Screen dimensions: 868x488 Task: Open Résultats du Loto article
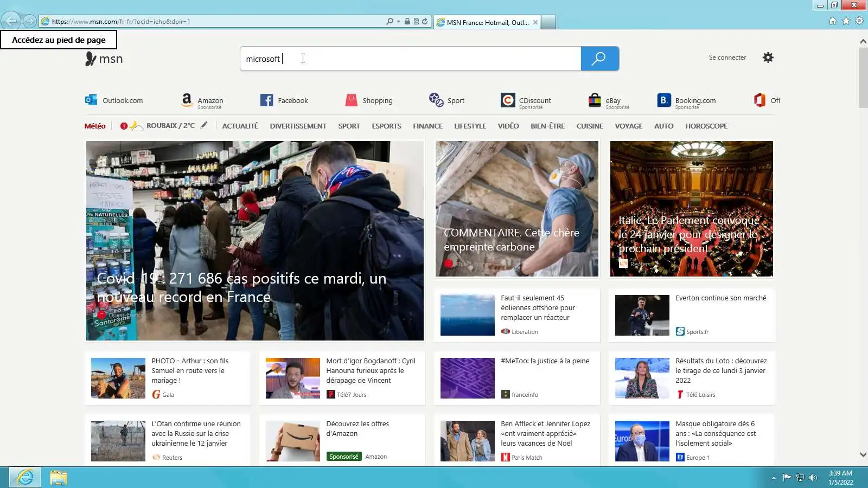coord(691,378)
